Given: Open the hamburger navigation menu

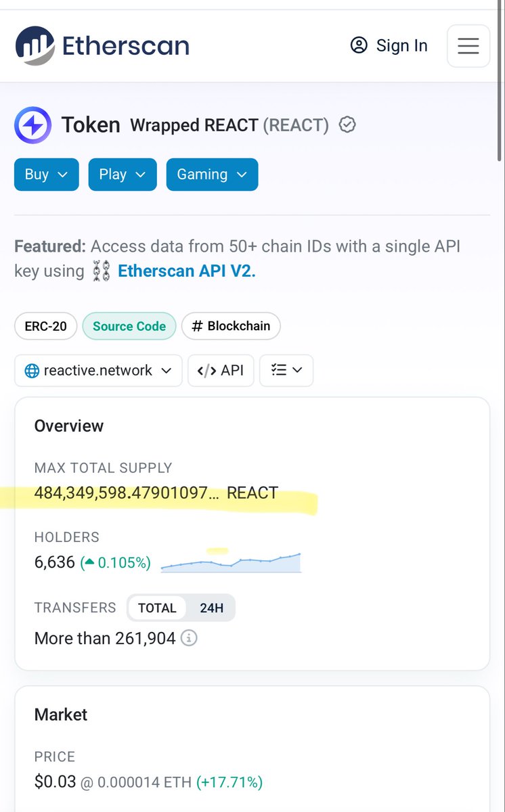Looking at the screenshot, I should [x=468, y=45].
